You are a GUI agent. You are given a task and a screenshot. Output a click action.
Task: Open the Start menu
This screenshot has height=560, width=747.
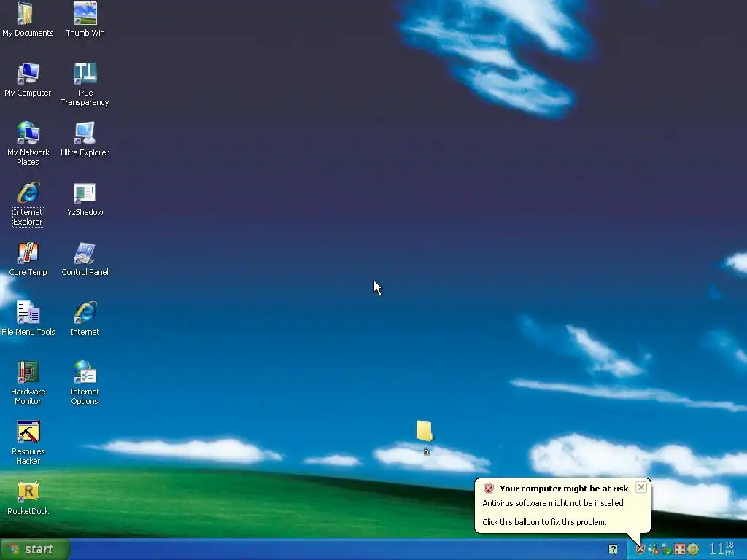point(34,549)
